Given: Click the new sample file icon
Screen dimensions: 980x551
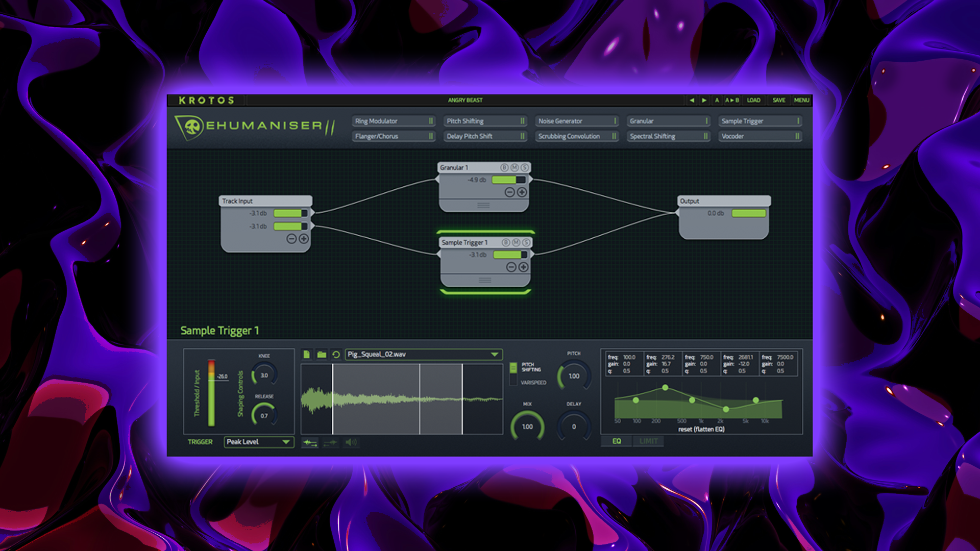Looking at the screenshot, I should click(x=307, y=354).
